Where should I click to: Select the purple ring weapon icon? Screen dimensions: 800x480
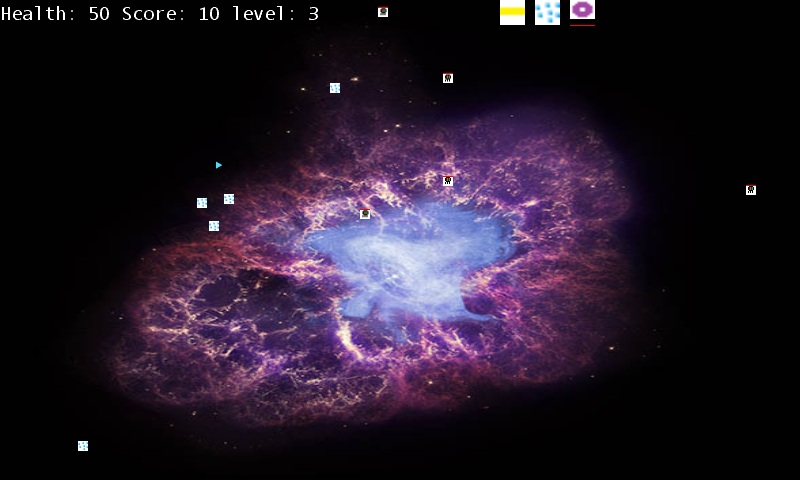click(x=582, y=10)
